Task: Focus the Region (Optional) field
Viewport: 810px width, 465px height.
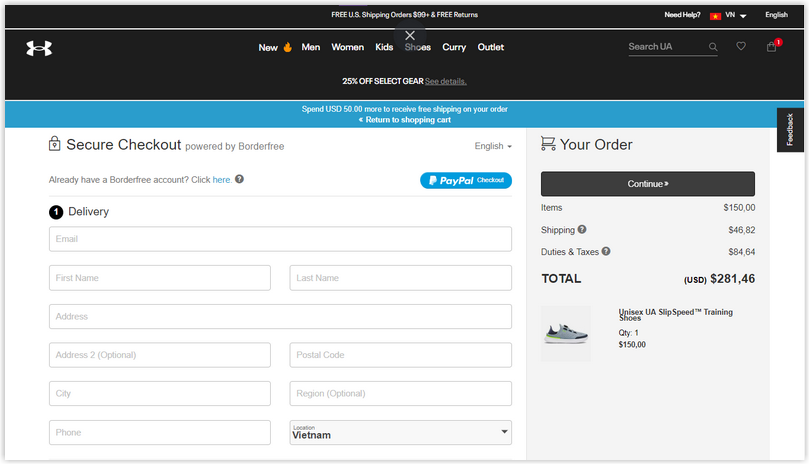Action: click(x=401, y=394)
